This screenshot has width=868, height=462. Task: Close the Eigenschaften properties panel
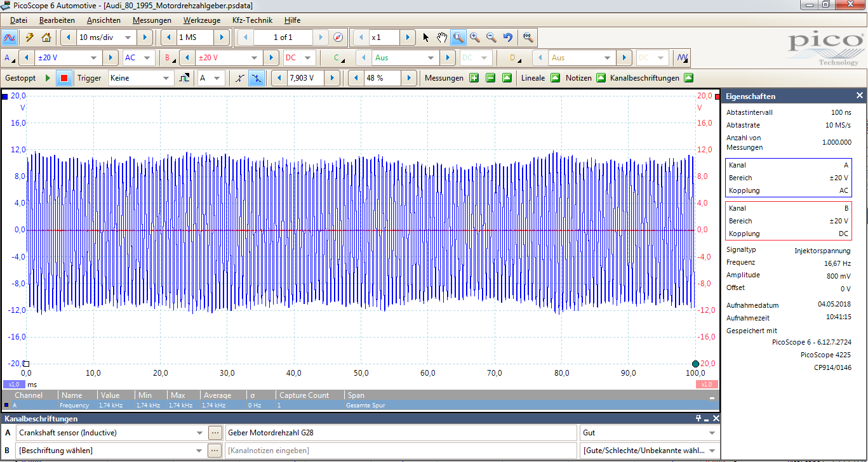pyautogui.click(x=860, y=96)
